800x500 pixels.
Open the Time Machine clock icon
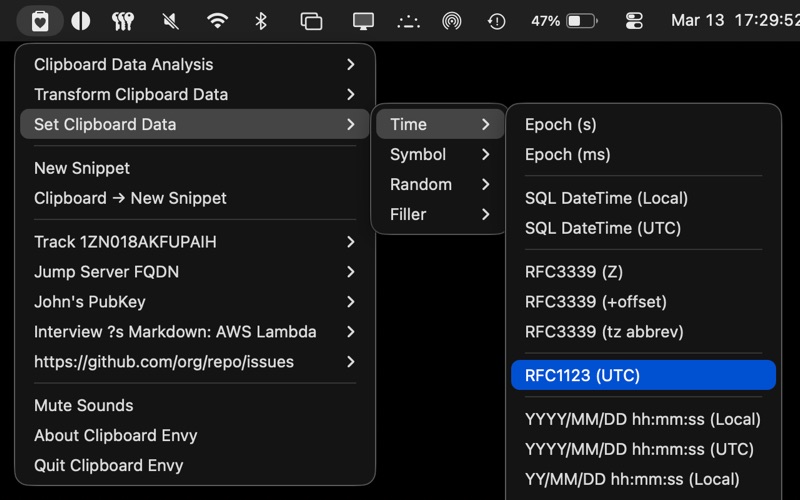point(496,21)
